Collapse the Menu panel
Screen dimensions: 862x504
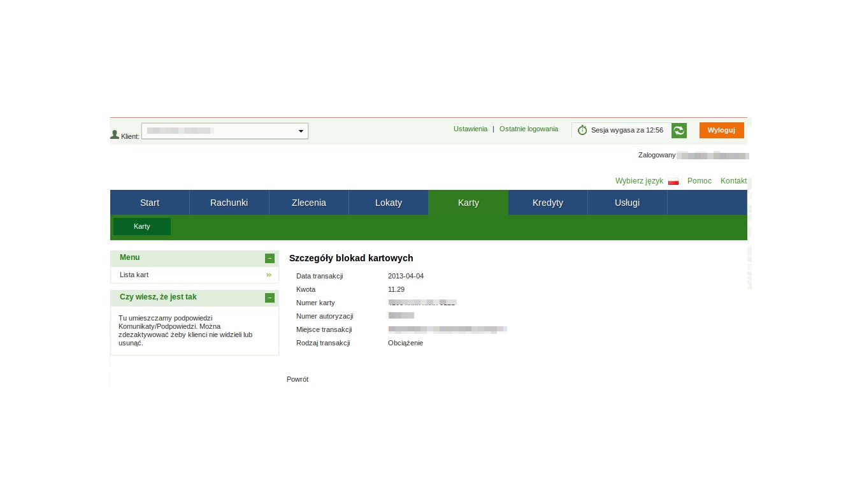(270, 258)
